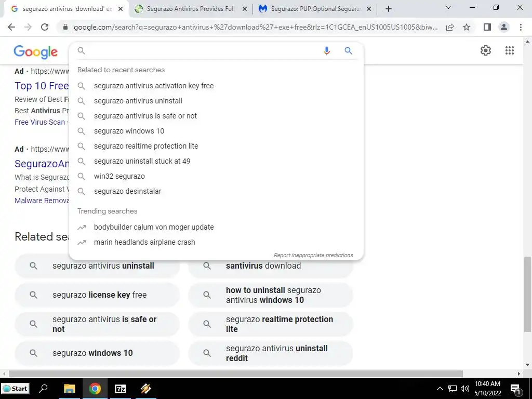The width and height of the screenshot is (532, 399).
Task: Click the horizontal scrollbar thumb
Action: coord(236,374)
